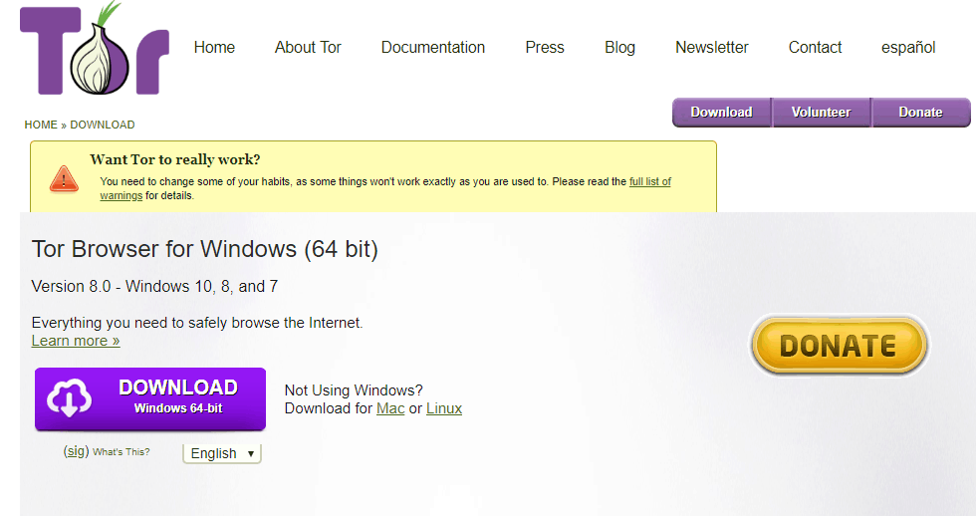Click 'Not Using Windows?' text
The height and width of the screenshot is (516, 980).
pyautogui.click(x=354, y=390)
